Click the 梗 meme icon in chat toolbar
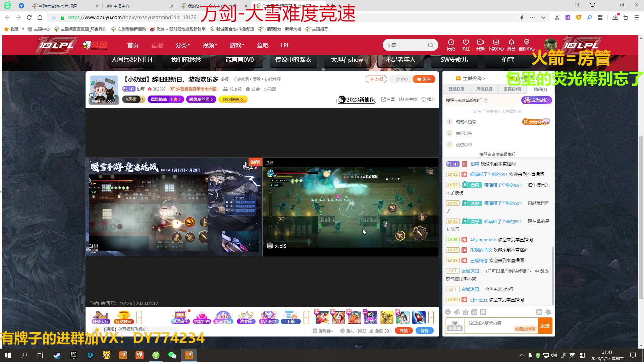Screen dimensions: 644x362 [483, 312]
